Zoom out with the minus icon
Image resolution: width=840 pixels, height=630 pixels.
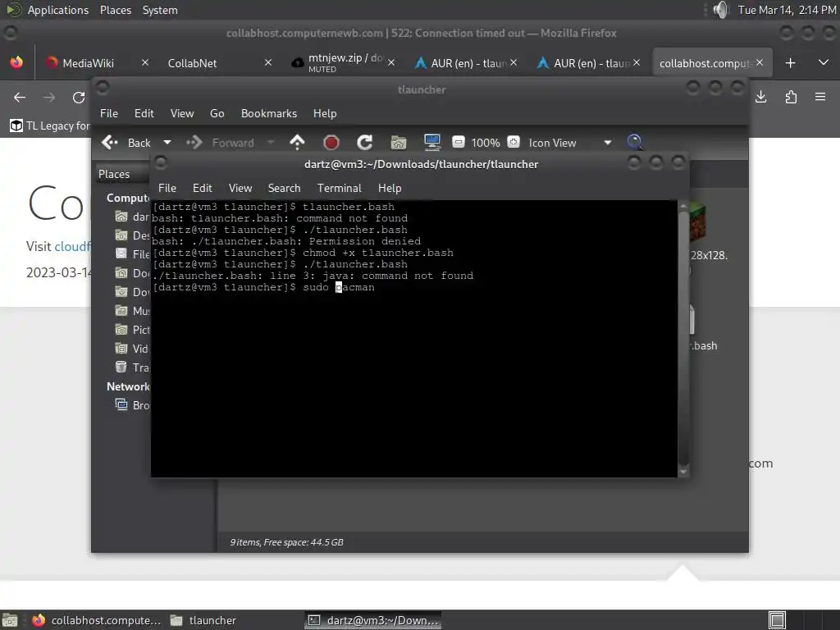(458, 142)
